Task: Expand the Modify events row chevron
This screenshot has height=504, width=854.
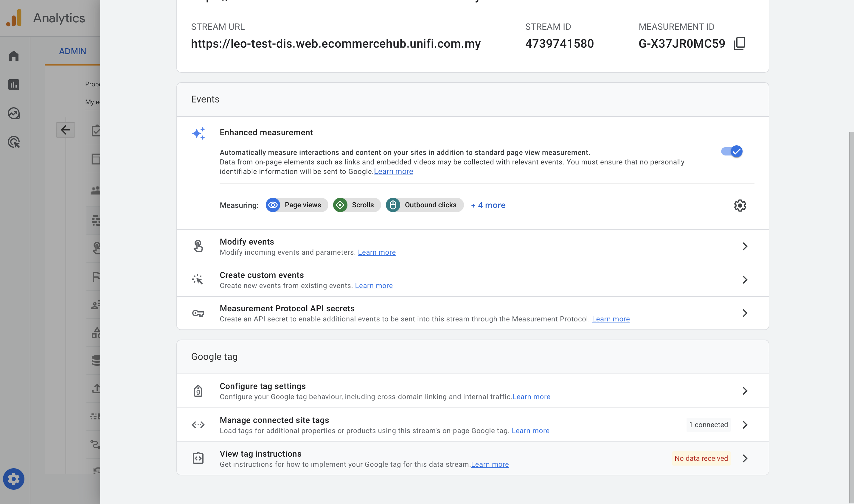Action: [745, 246]
